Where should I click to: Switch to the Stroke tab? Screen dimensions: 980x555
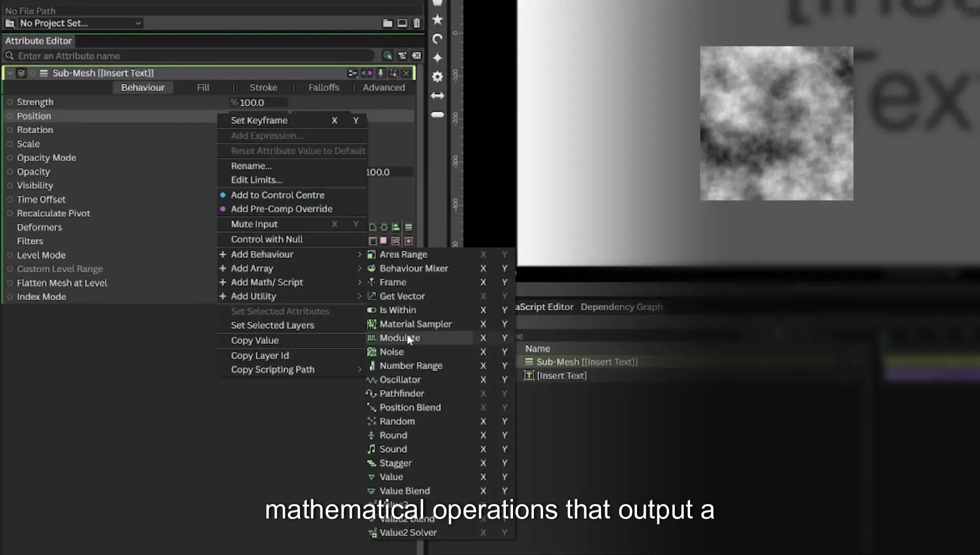(x=263, y=88)
